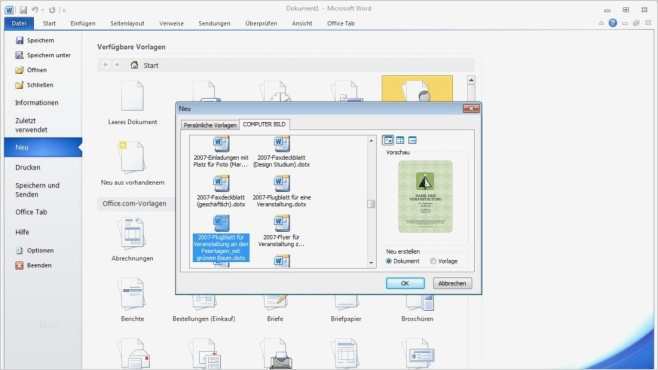Click scroll-up arrow of the template list
This screenshot has height=370, width=658.
(371, 141)
